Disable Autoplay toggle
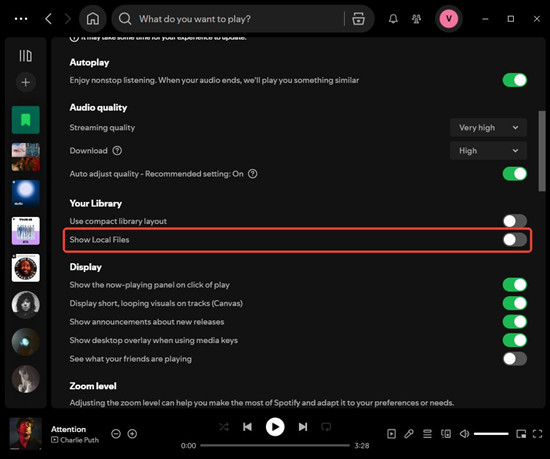Image resolution: width=550 pixels, height=459 pixels. [515, 80]
